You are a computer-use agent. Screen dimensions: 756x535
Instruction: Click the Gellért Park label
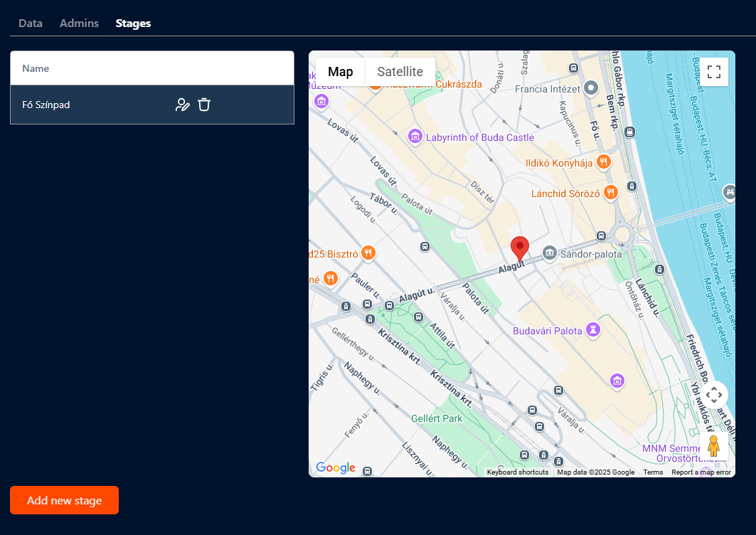437,419
